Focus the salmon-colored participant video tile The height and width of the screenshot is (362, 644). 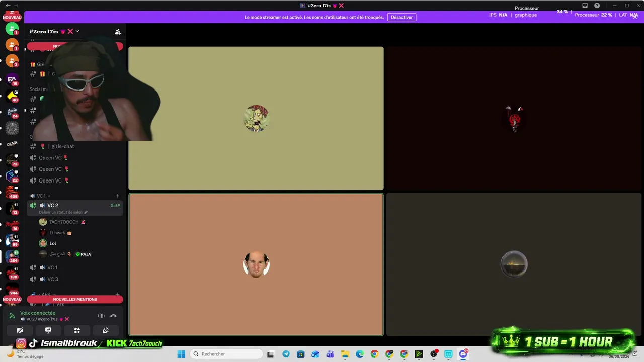[x=256, y=264]
